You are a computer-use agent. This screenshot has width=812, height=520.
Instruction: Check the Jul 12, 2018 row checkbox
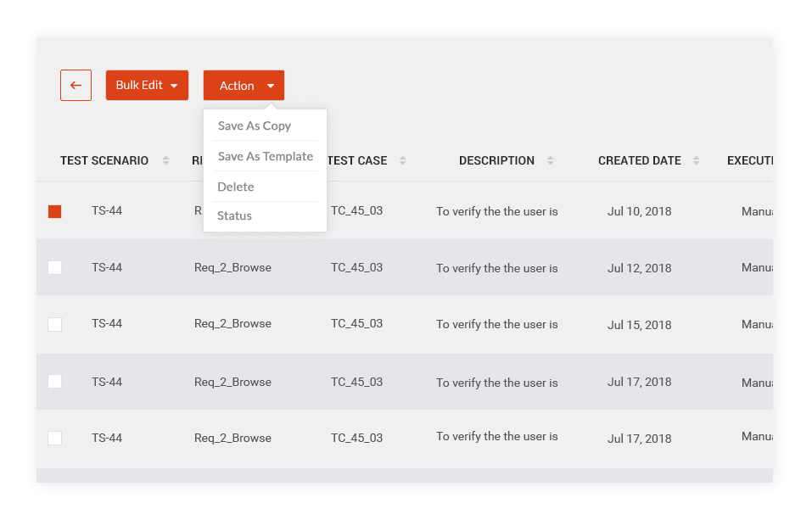tap(55, 268)
